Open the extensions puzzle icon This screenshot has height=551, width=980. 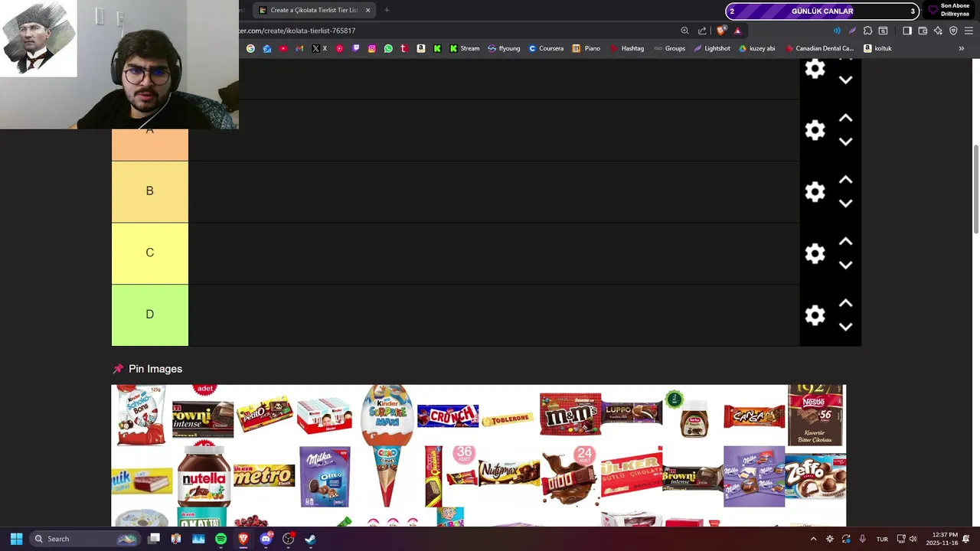tap(867, 31)
